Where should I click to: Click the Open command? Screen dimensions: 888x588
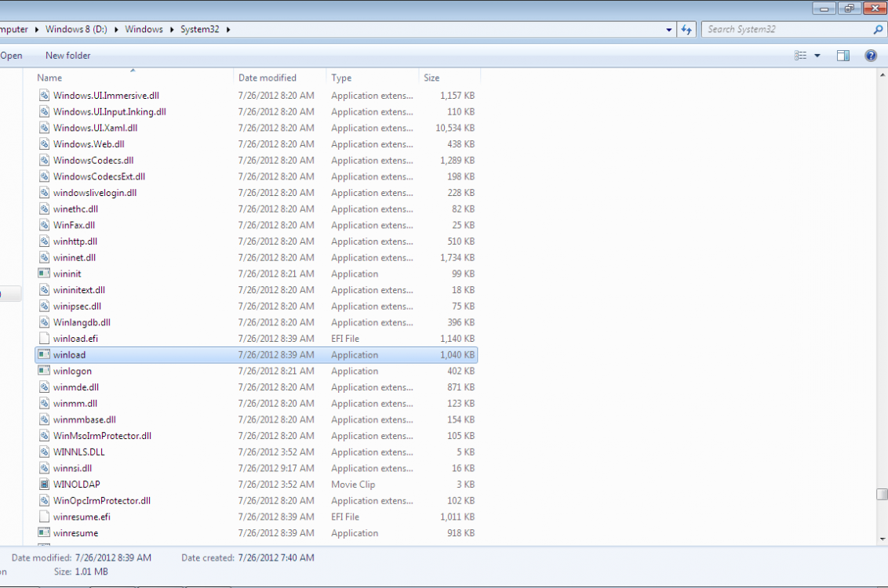pyautogui.click(x=11, y=55)
